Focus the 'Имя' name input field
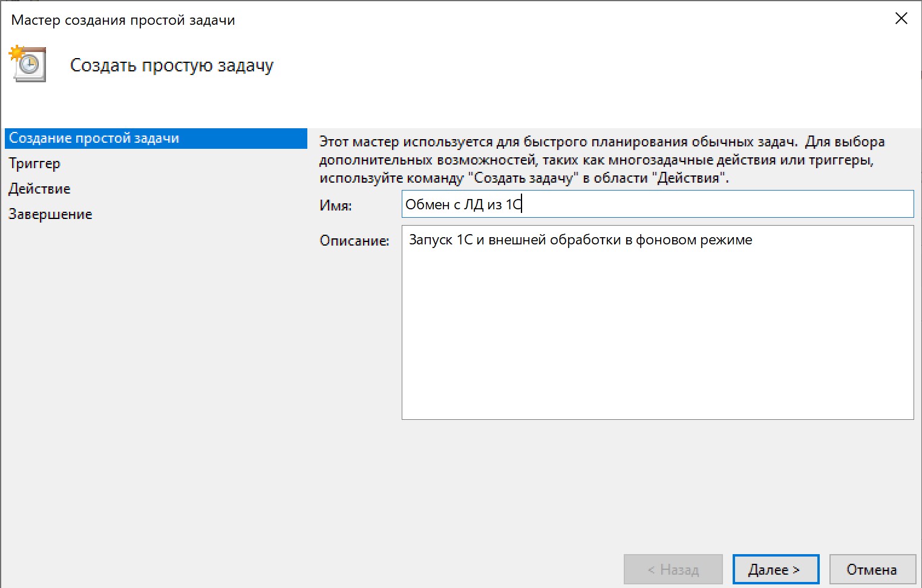 (657, 204)
